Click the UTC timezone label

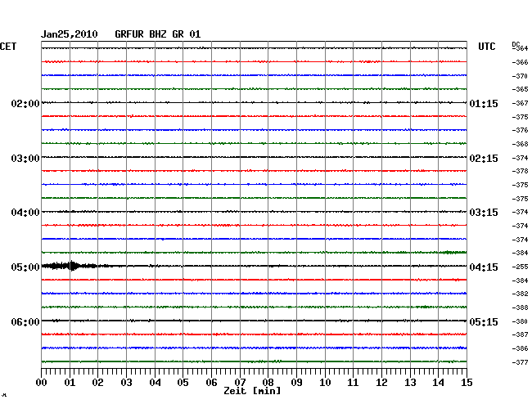point(486,47)
